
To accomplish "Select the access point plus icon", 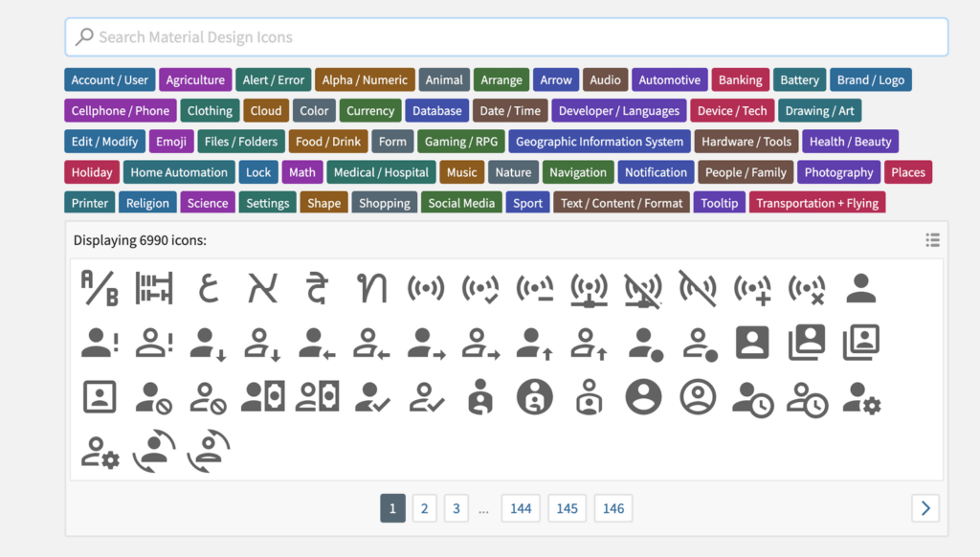I will pyautogui.click(x=751, y=288).
